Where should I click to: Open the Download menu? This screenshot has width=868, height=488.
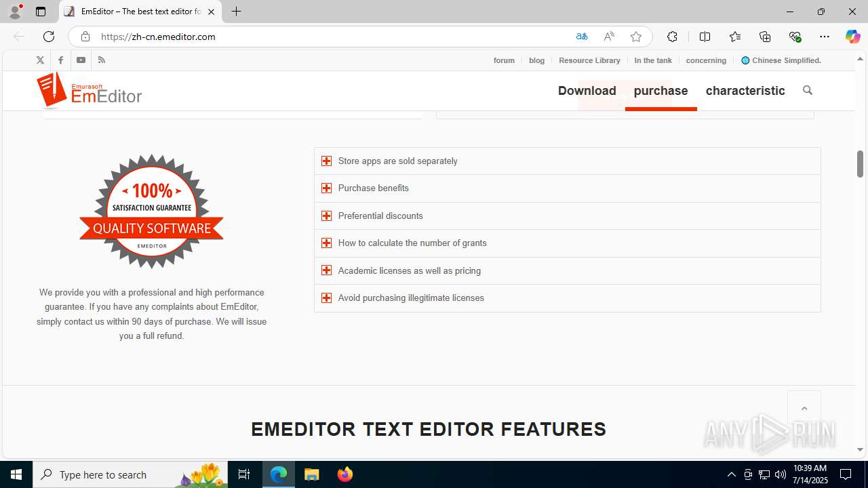pyautogui.click(x=587, y=91)
